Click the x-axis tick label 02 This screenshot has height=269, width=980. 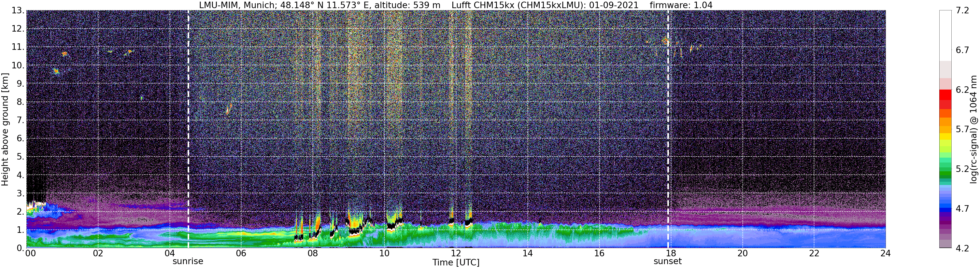(x=98, y=253)
